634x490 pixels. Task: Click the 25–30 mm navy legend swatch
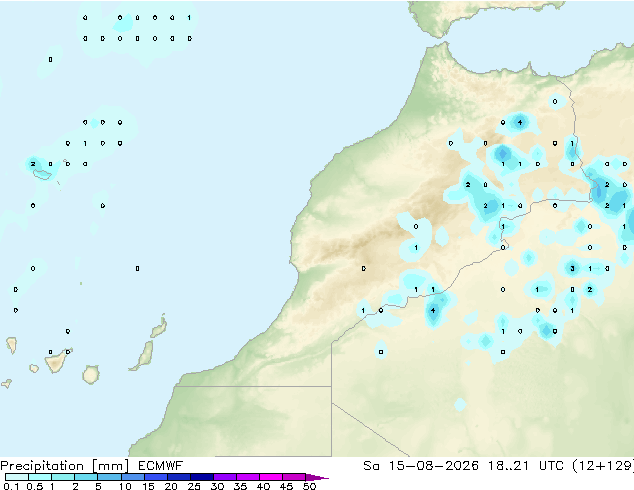[201, 477]
